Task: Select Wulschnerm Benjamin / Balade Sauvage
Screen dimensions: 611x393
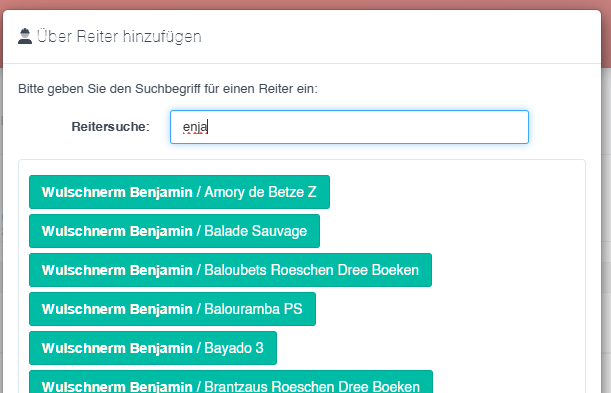Action: [x=174, y=231]
